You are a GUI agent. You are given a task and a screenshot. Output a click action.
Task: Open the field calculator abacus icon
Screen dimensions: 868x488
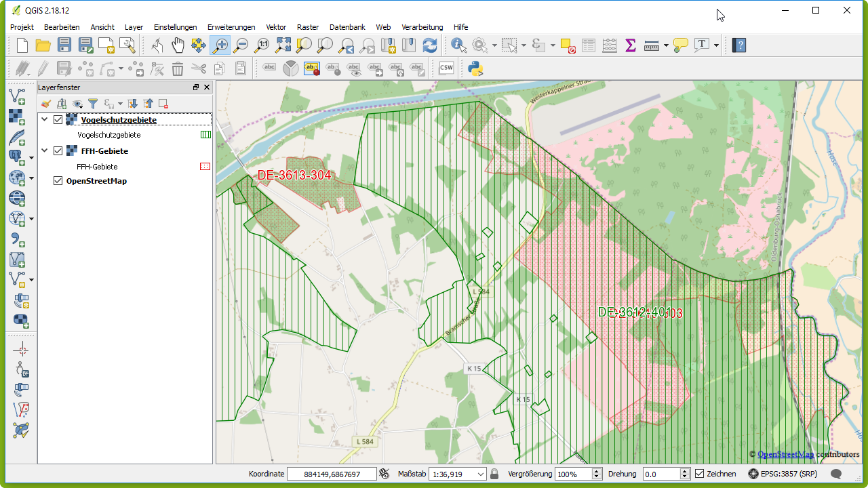click(x=609, y=45)
